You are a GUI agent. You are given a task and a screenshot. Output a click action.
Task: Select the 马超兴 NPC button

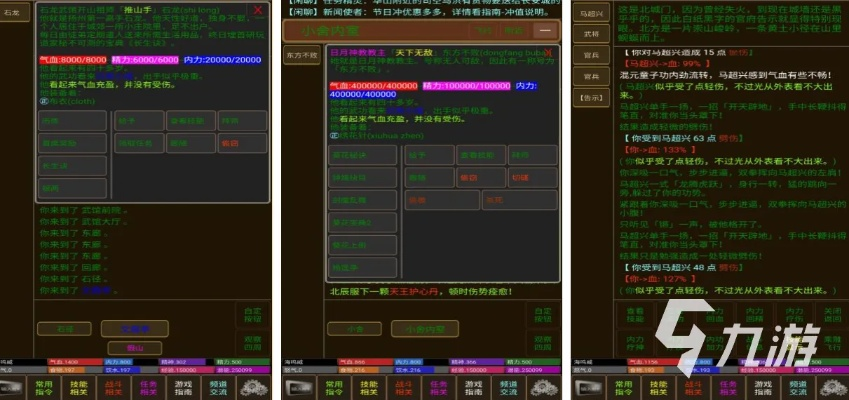pos(591,13)
